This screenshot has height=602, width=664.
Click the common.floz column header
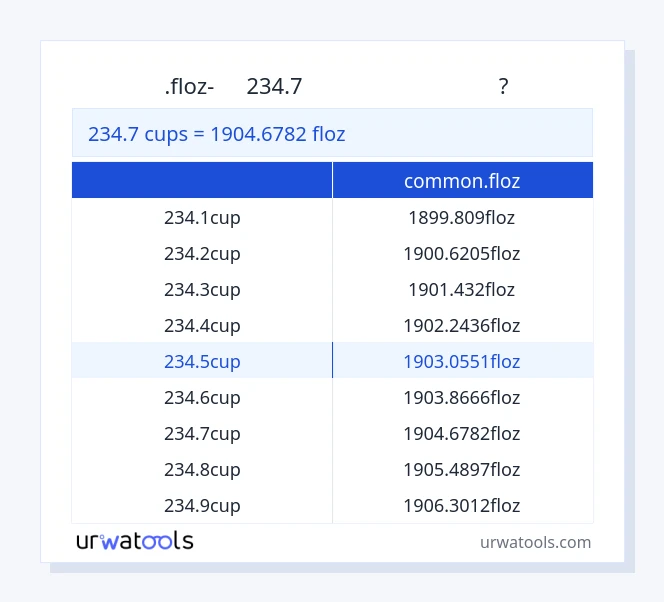tap(462, 181)
